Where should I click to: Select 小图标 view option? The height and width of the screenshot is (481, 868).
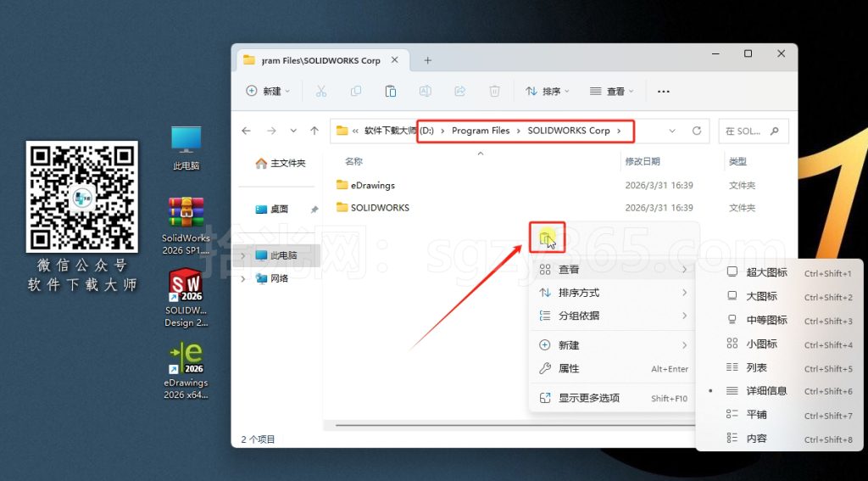tap(781, 344)
